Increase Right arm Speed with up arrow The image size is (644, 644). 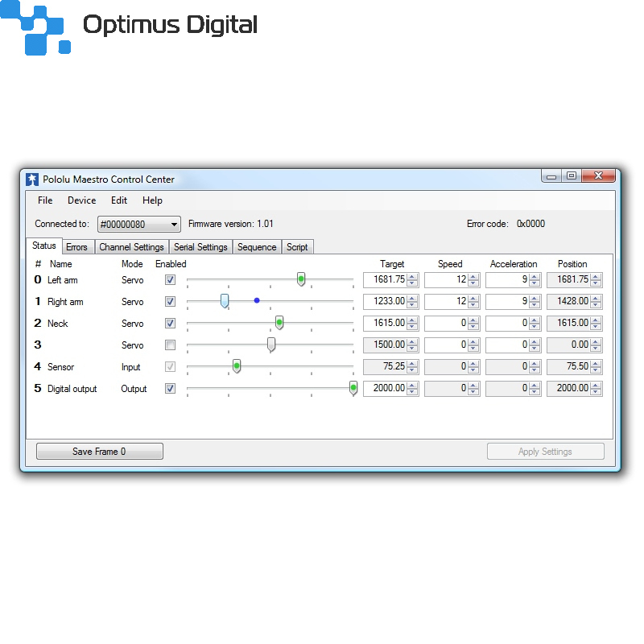(473, 298)
